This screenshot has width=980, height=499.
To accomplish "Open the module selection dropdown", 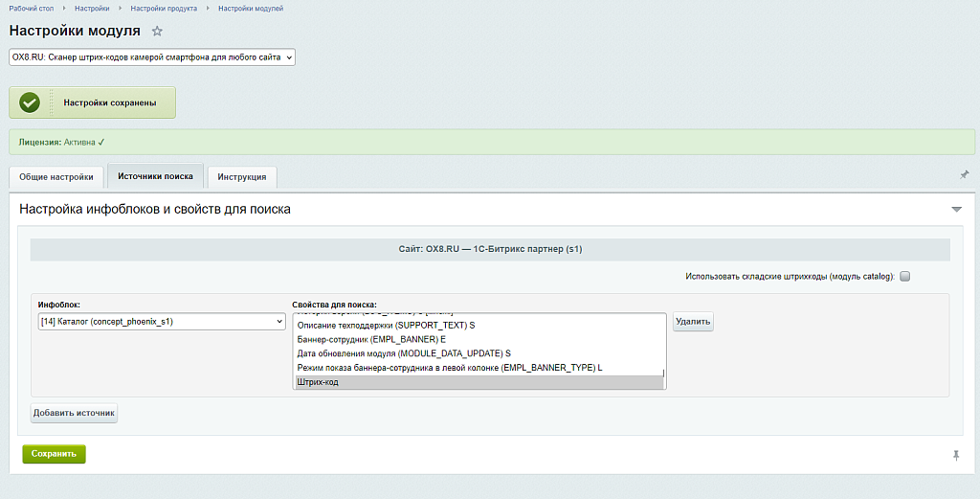I will [x=152, y=57].
